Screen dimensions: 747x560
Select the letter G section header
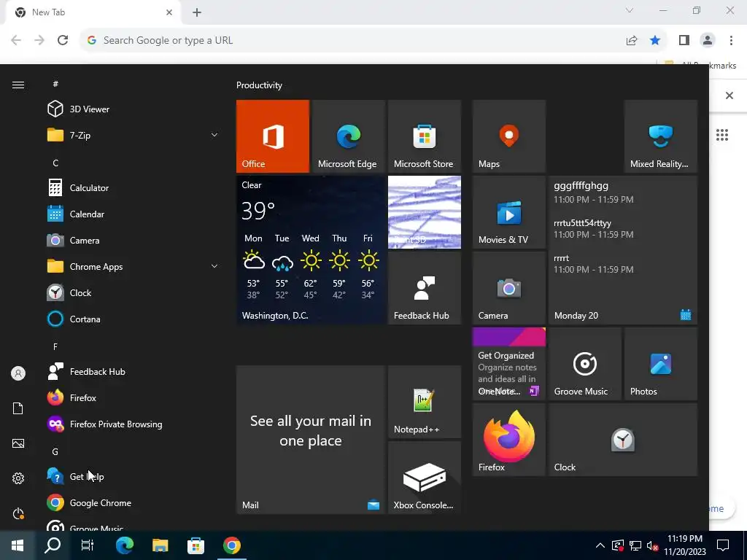[x=55, y=451]
